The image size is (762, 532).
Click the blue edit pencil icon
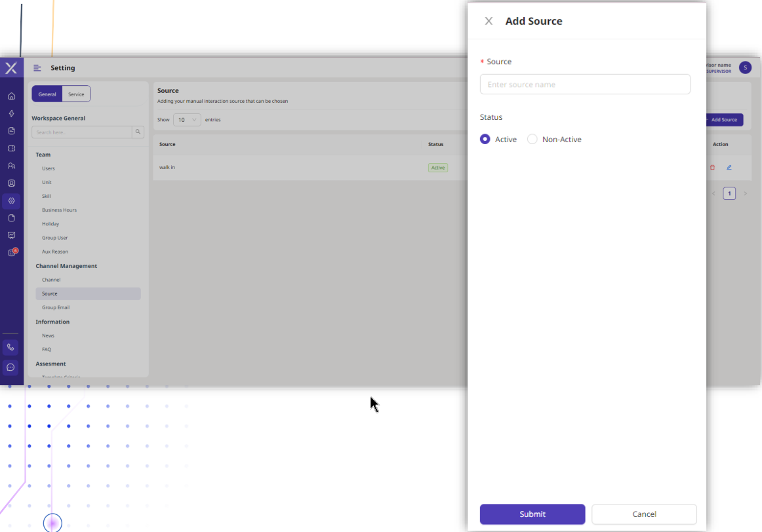click(729, 168)
